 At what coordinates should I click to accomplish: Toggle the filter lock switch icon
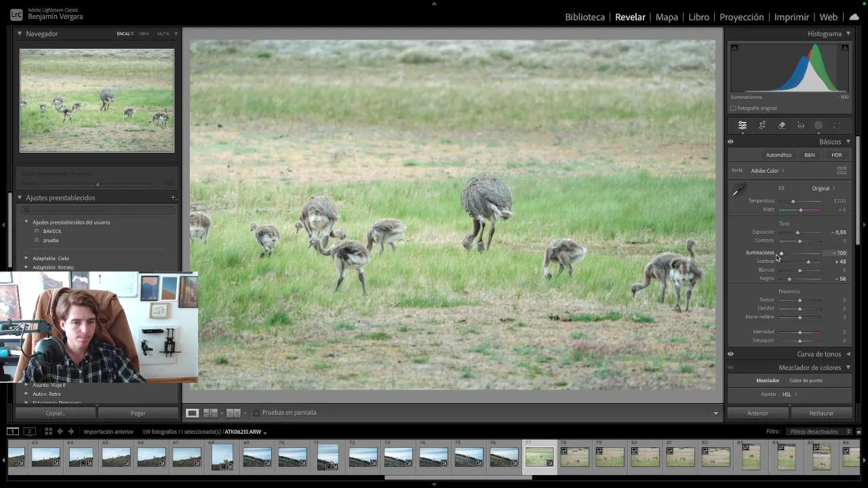tap(859, 432)
